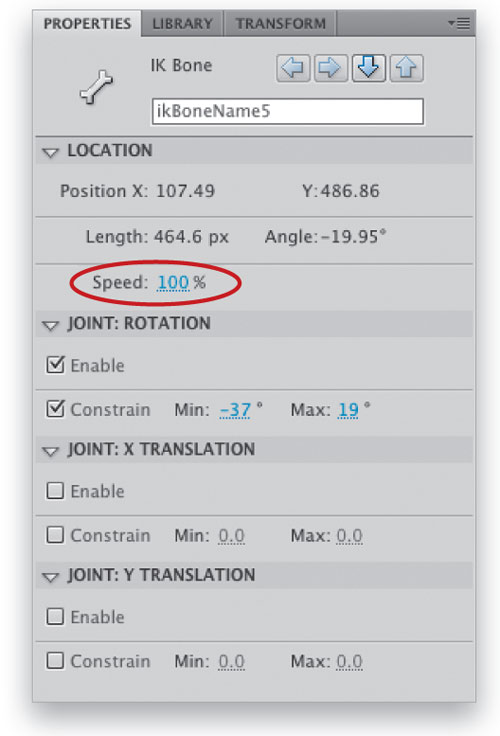This screenshot has width=500, height=736.
Task: Select parent bone with up arrow
Action: click(406, 68)
